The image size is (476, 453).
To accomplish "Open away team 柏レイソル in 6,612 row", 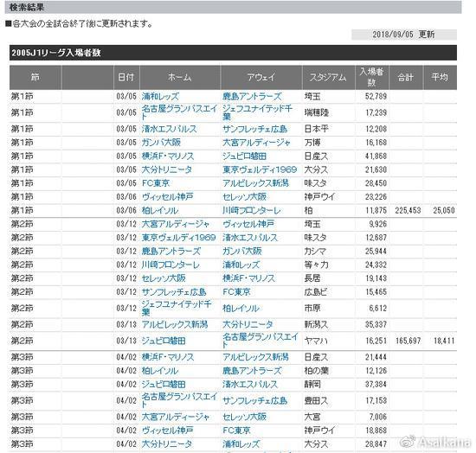I will pyautogui.click(x=241, y=309).
